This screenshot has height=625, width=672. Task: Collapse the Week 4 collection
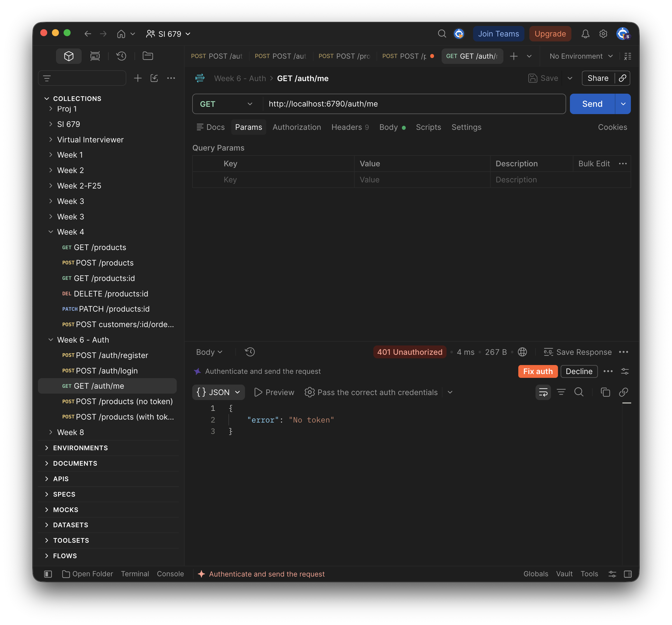click(x=51, y=232)
